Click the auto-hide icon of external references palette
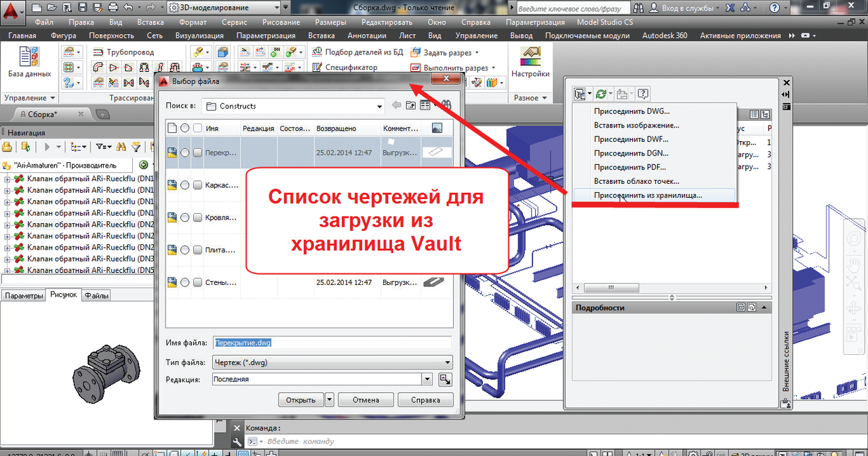The image size is (868, 456). tap(786, 95)
